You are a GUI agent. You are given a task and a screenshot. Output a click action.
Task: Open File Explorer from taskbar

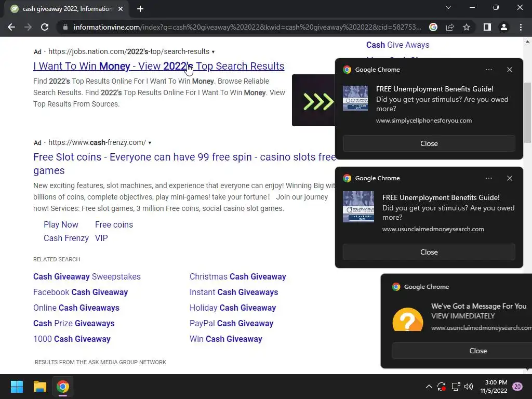click(x=39, y=387)
